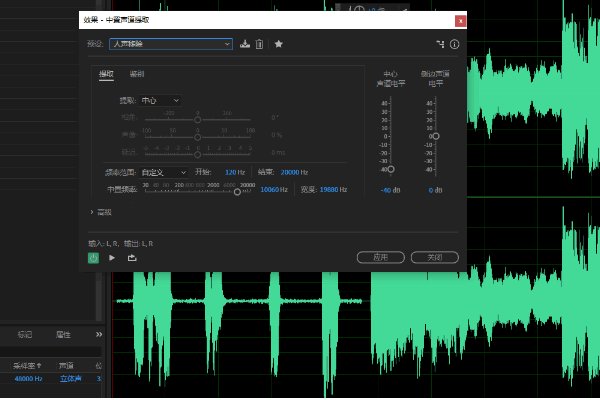Play the effect preview
Image resolution: width=600 pixels, height=400 pixels.
coord(112,257)
